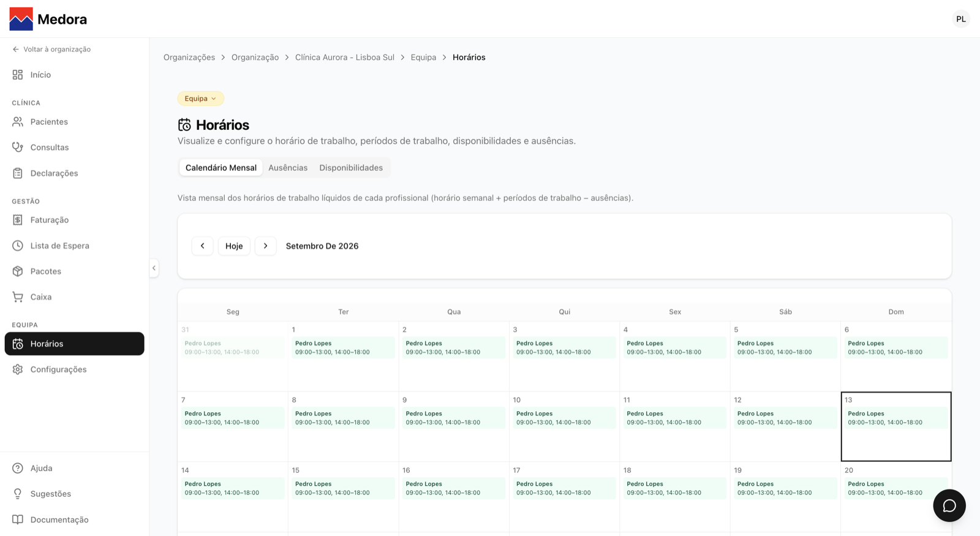Click the Pacotes box icon

[18, 271]
